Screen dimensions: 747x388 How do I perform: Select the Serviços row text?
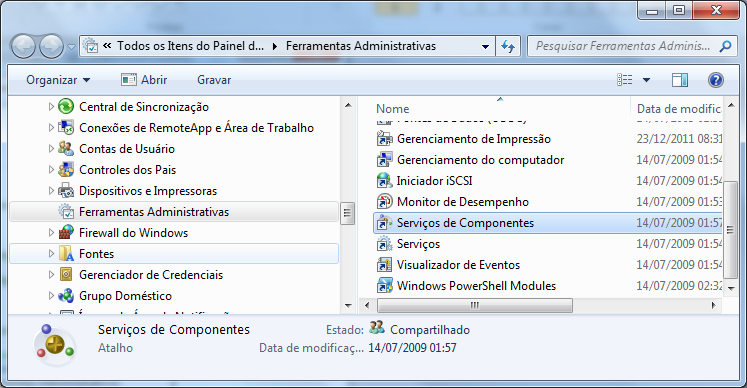point(418,244)
